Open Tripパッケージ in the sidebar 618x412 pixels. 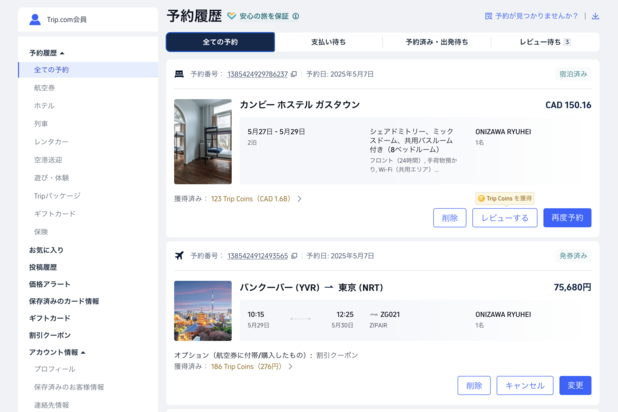(x=57, y=196)
